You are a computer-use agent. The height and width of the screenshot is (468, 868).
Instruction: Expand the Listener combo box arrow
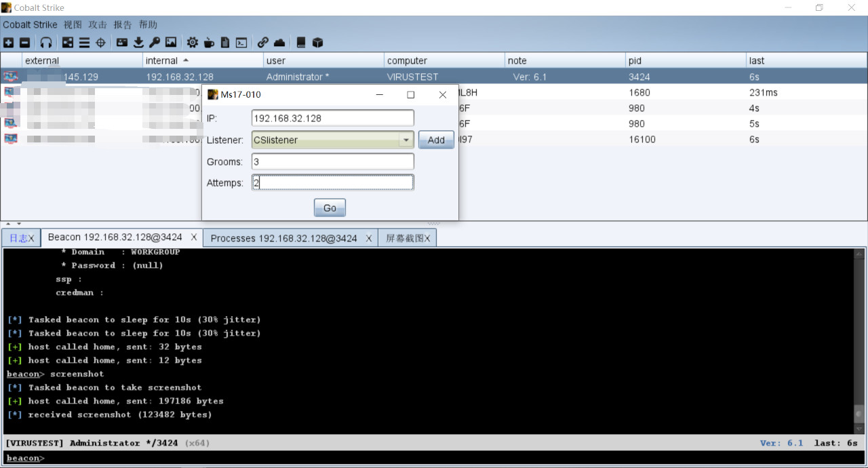(x=406, y=140)
